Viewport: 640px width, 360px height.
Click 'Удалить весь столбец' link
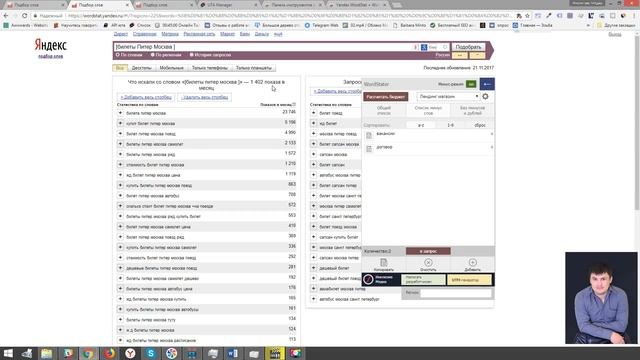tap(205, 97)
